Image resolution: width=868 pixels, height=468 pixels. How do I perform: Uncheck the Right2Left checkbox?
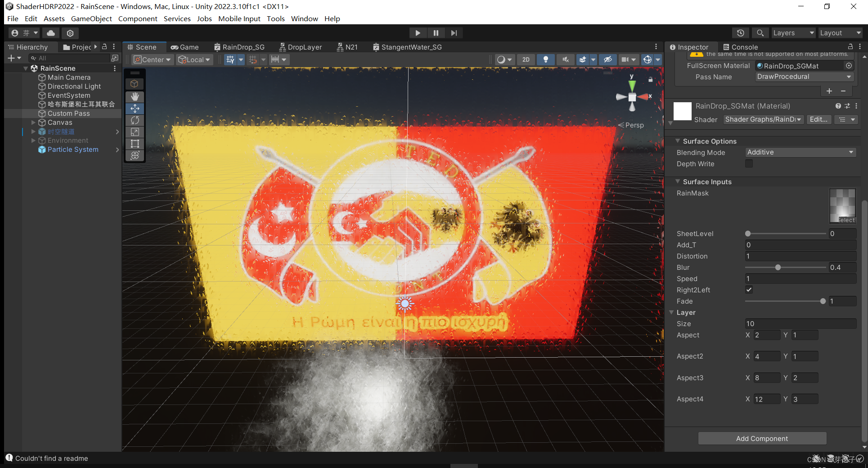pos(749,290)
